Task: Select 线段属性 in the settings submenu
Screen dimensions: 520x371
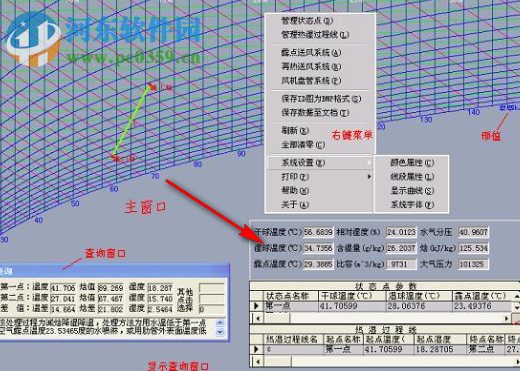Action: click(412, 177)
